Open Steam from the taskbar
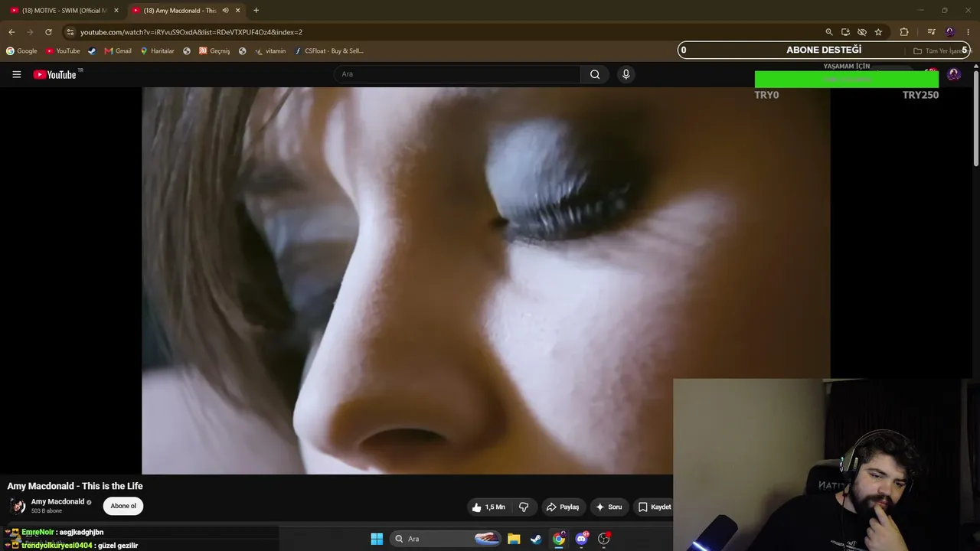This screenshot has width=980, height=551. tap(536, 539)
